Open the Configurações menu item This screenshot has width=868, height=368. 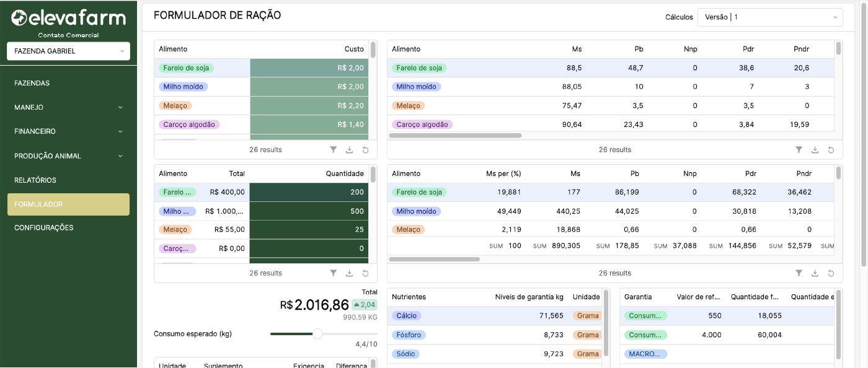(x=44, y=228)
